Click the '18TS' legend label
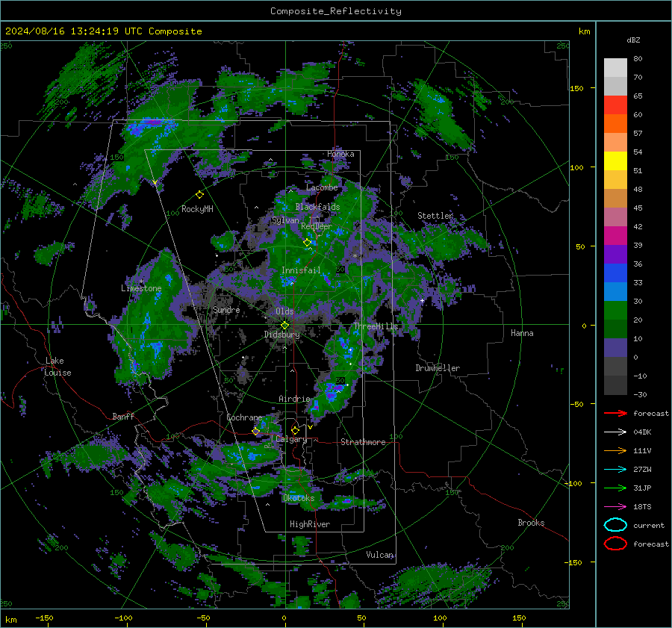The height and width of the screenshot is (628, 672). (642, 507)
